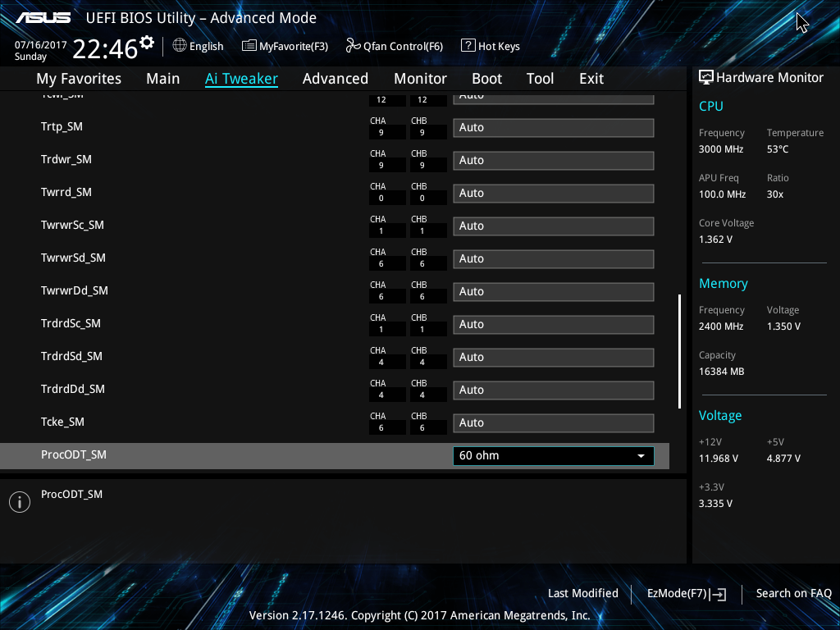Select the TwrwrSd_SM row label
Screen dimensions: 840x630
coord(73,258)
